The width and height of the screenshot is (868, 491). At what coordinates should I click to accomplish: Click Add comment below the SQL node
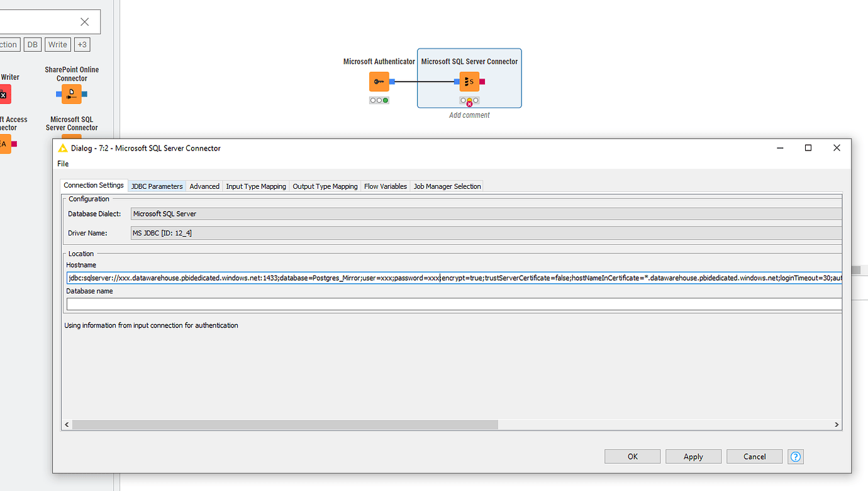click(x=469, y=115)
